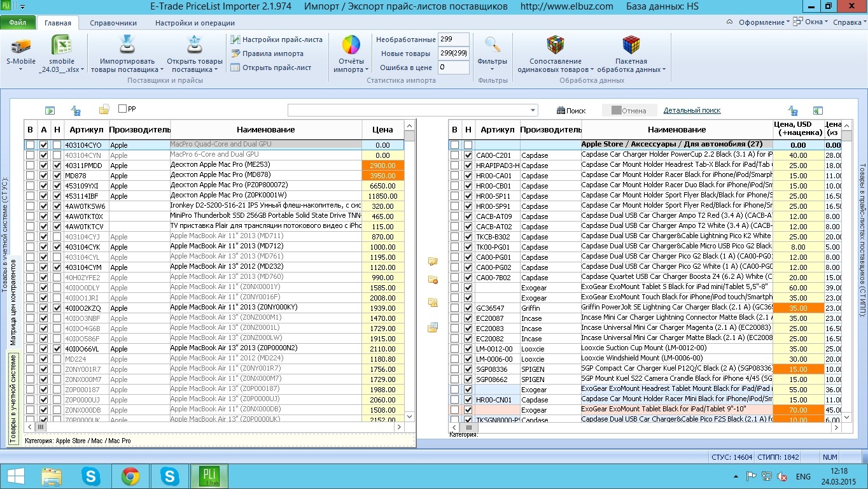Untick the H checkbox for row 403104CYK
This screenshot has height=489, width=868.
[57, 247]
